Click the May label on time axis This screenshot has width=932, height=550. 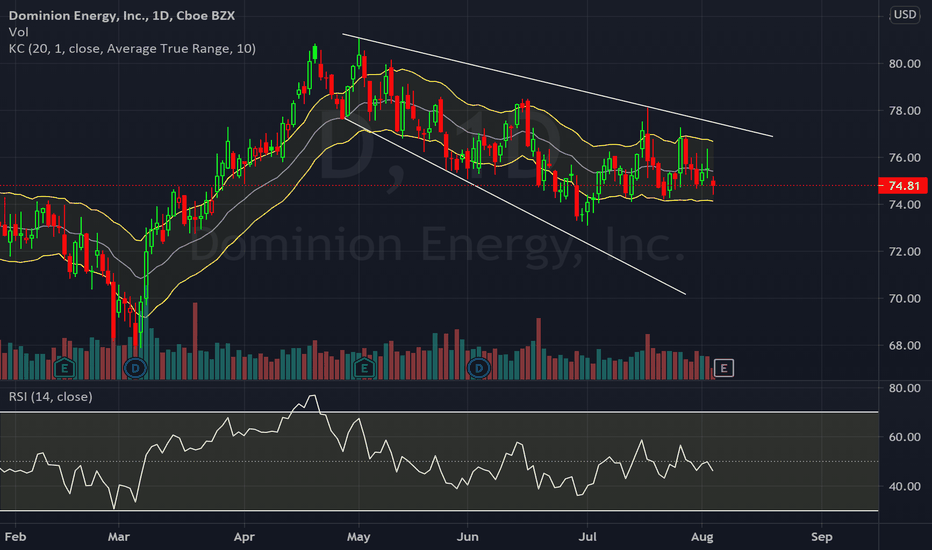tap(358, 537)
